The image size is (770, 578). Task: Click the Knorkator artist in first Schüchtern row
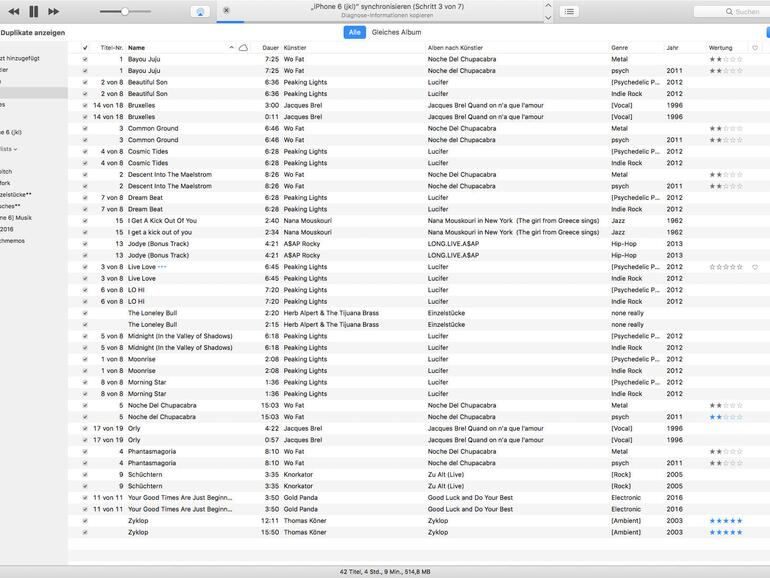(x=298, y=475)
